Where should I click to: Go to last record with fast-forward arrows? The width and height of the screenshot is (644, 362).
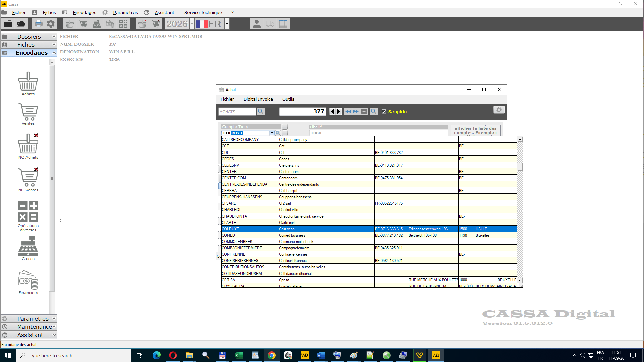point(356,111)
